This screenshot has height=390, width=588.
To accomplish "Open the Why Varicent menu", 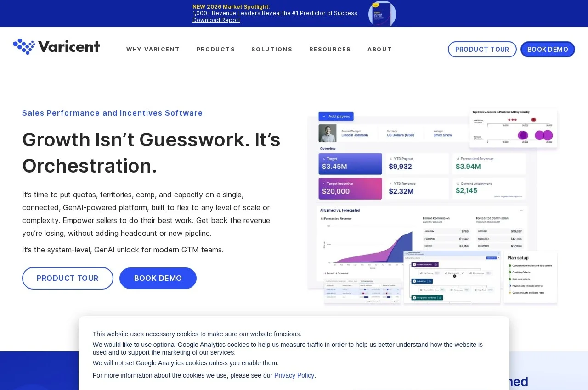I will pos(153,50).
